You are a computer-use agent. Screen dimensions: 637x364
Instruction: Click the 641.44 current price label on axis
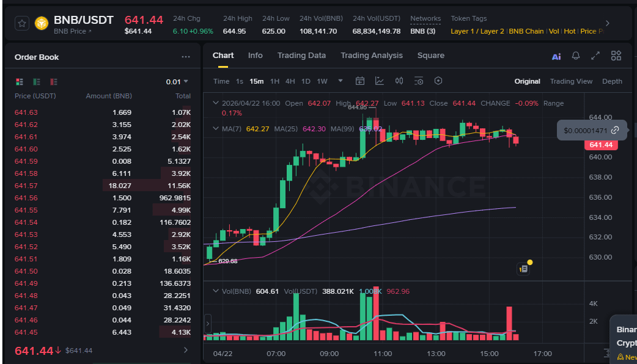[x=601, y=145]
